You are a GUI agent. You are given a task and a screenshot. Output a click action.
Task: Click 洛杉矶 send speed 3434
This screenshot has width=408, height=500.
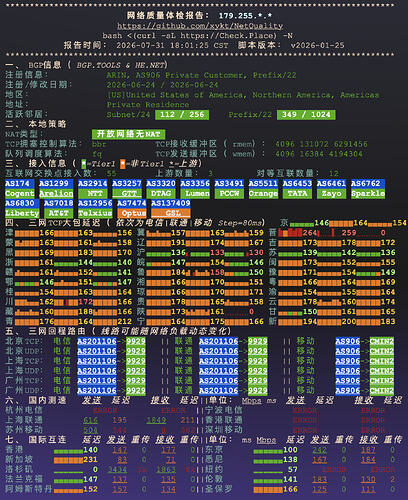[117, 469]
